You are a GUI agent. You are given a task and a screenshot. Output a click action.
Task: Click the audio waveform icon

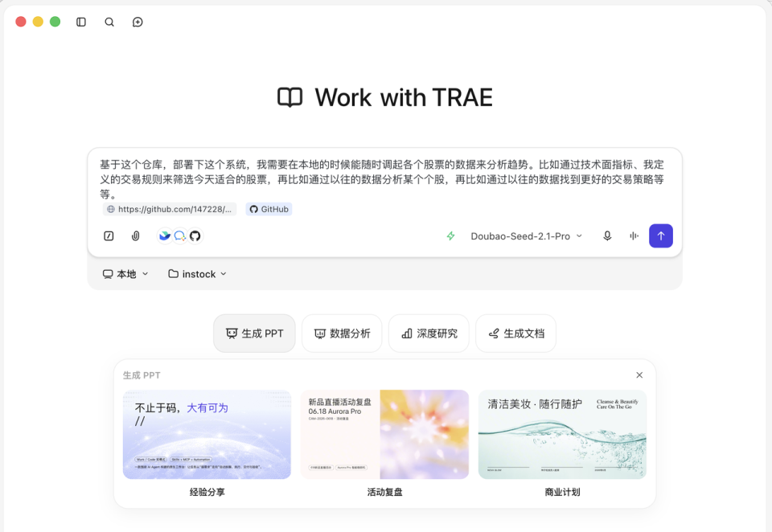634,236
